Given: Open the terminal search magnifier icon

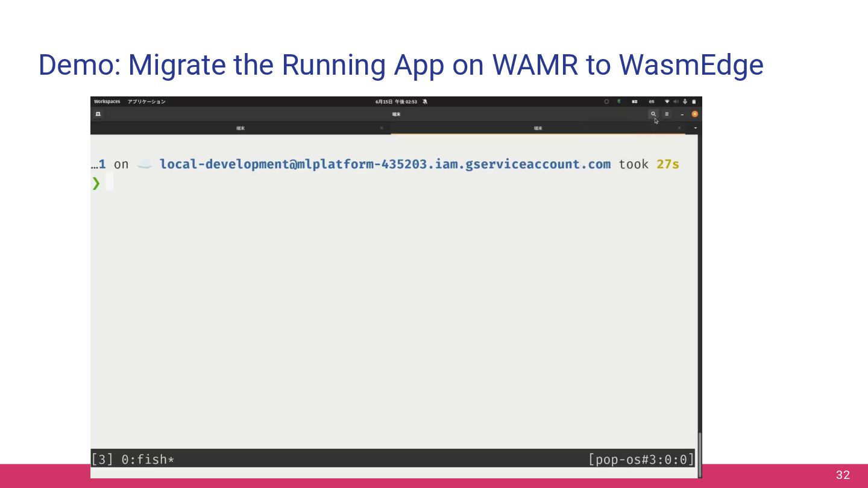Looking at the screenshot, I should pos(653,114).
